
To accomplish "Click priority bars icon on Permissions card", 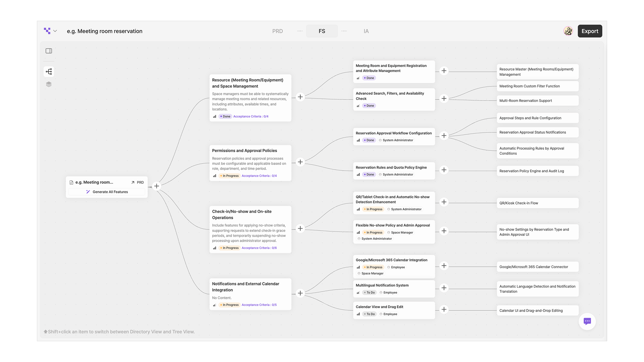I will [x=214, y=176].
